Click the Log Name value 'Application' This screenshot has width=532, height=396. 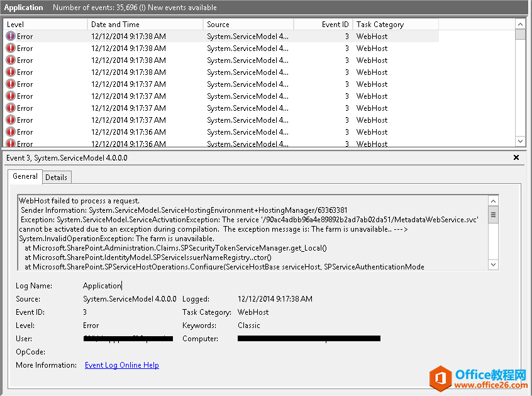(102, 286)
